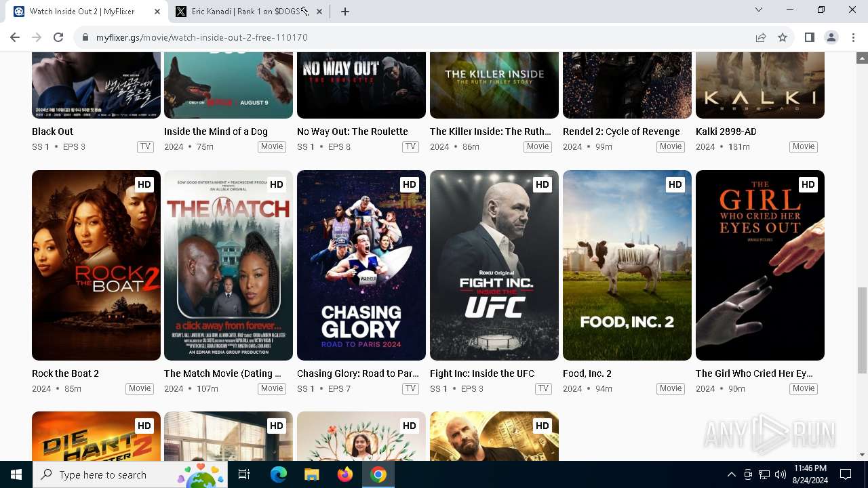Image resolution: width=868 pixels, height=488 pixels.
Task: Click the Movie tag under Kalki 2898-AD
Action: (x=804, y=146)
